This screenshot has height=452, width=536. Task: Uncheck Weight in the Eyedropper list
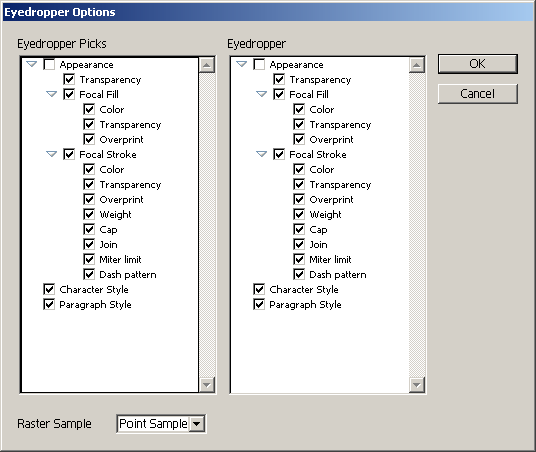pos(299,214)
